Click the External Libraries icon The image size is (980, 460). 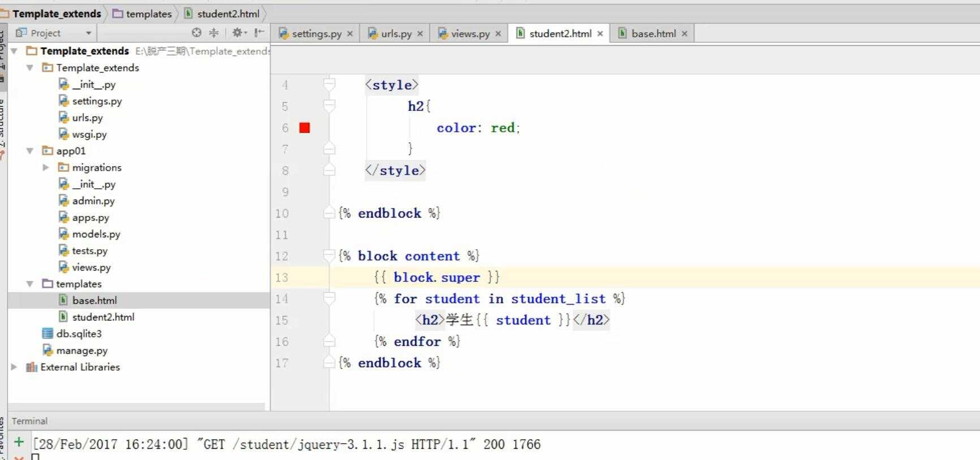point(32,367)
